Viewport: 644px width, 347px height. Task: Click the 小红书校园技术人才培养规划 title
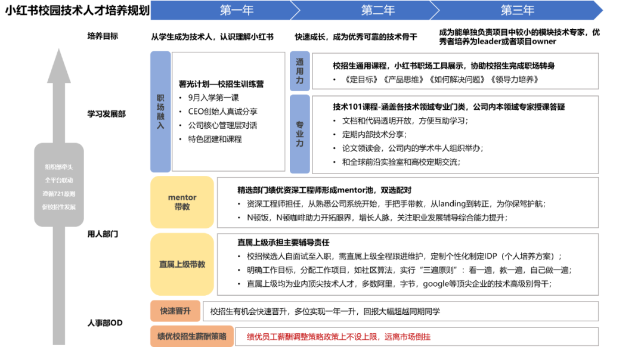pyautogui.click(x=77, y=10)
